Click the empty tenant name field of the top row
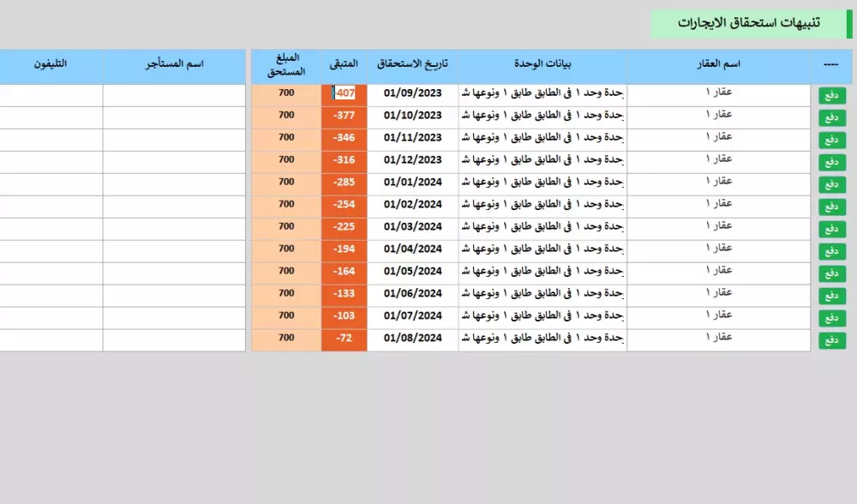This screenshot has width=857, height=504. coord(176,93)
